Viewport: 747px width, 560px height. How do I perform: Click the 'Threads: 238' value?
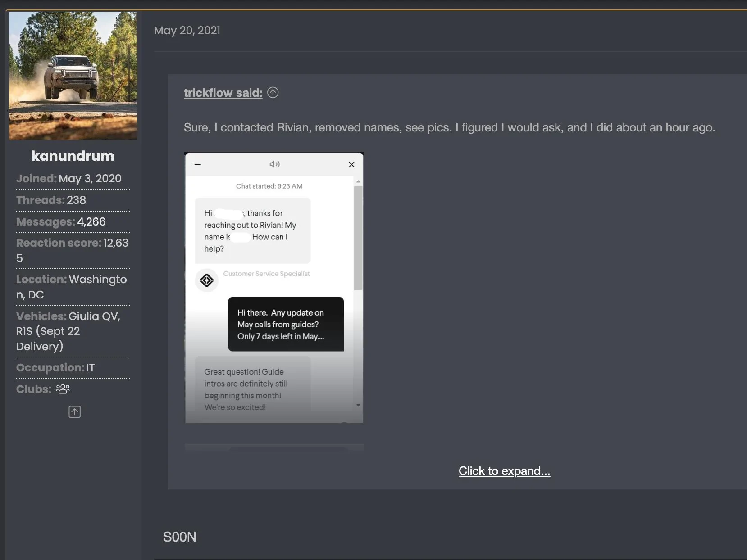click(76, 200)
